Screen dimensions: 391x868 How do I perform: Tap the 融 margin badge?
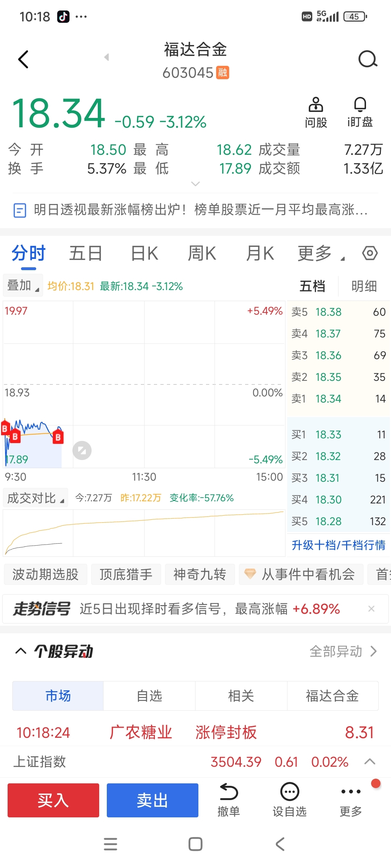tap(223, 73)
